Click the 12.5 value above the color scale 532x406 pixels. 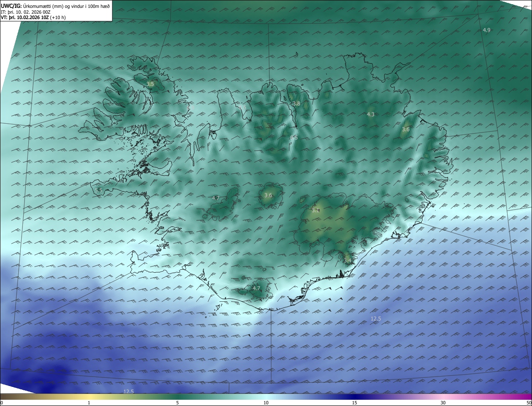pyautogui.click(x=128, y=391)
